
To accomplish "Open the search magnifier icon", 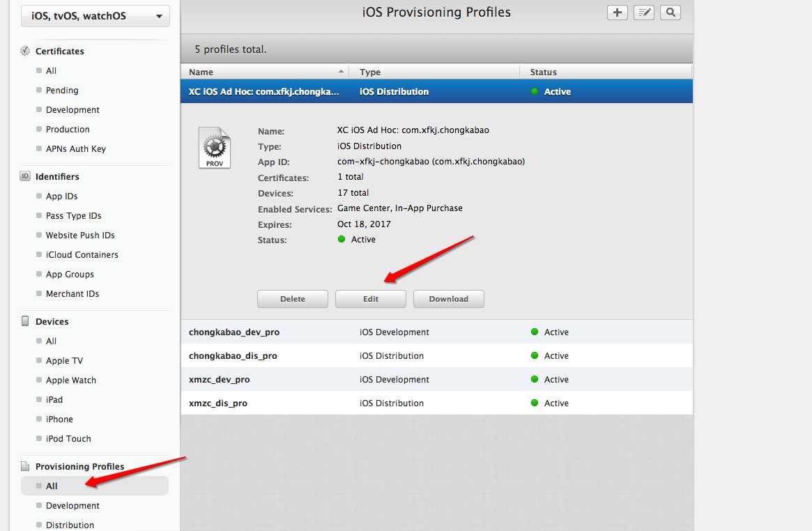I will pos(670,13).
